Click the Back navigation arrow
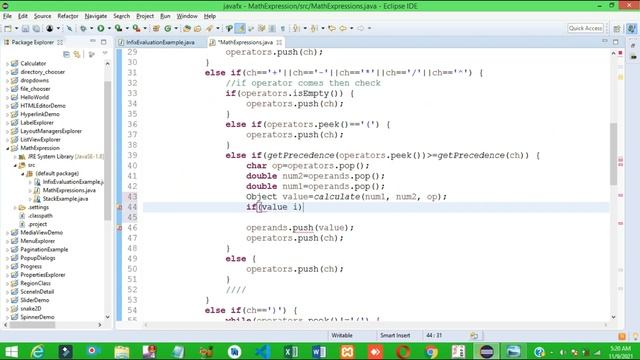Screen dimensions: 640x360 343,29
